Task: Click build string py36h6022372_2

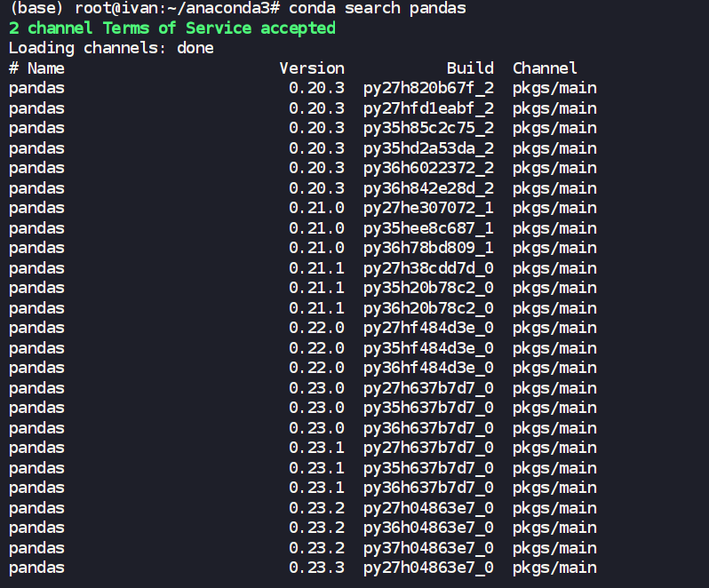Action: (x=428, y=168)
